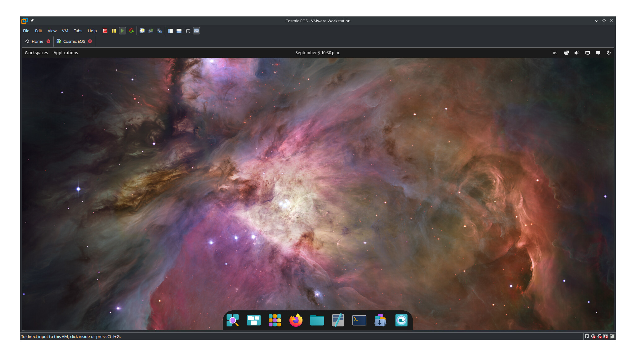Click the guest panel icon right of the volume
The height and width of the screenshot is (364, 636).
tap(588, 53)
